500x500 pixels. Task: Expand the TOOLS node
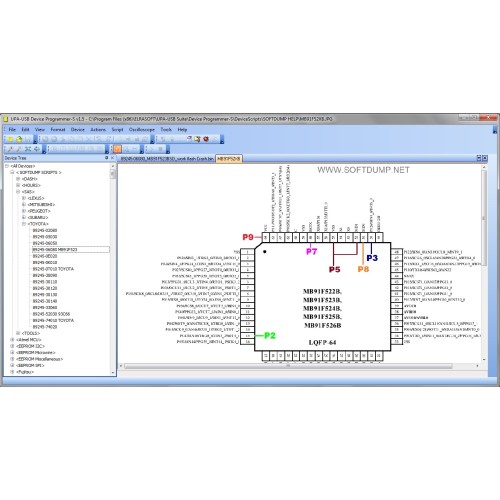pos(18,333)
